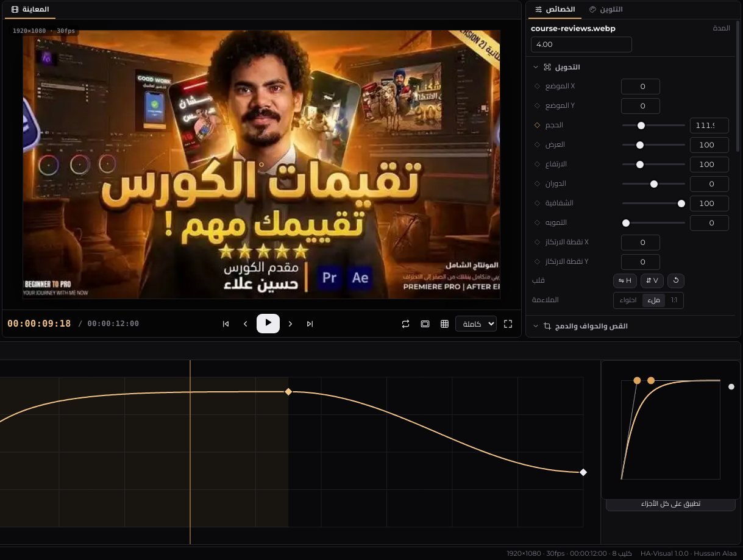Jump to the start of the timeline
Image resolution: width=743 pixels, height=560 pixels.
(226, 324)
